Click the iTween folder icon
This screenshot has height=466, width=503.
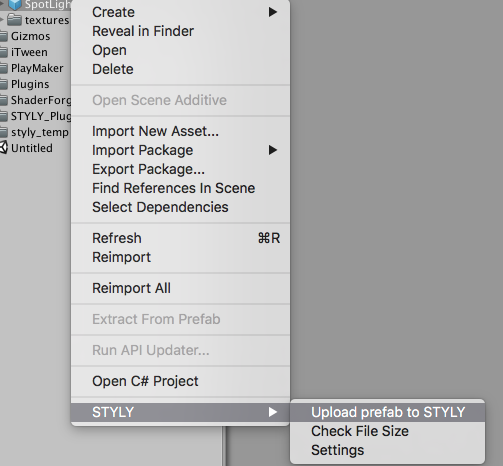point(4,52)
